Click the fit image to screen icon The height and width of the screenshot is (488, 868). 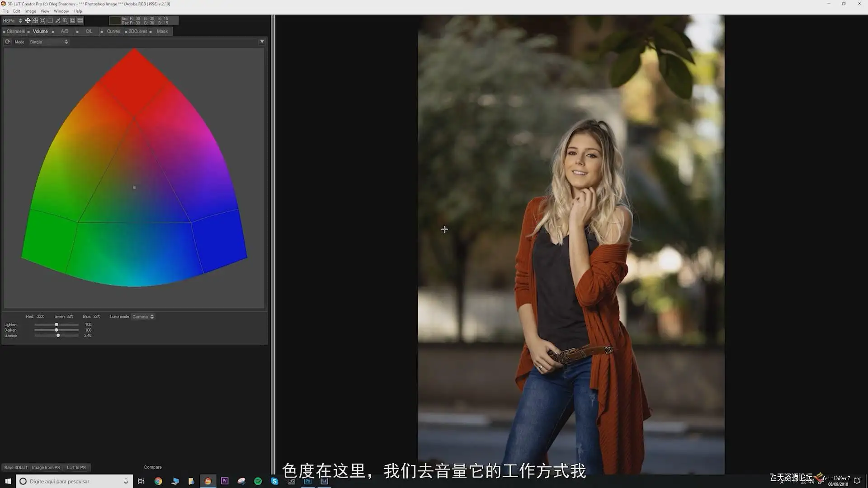(x=72, y=20)
